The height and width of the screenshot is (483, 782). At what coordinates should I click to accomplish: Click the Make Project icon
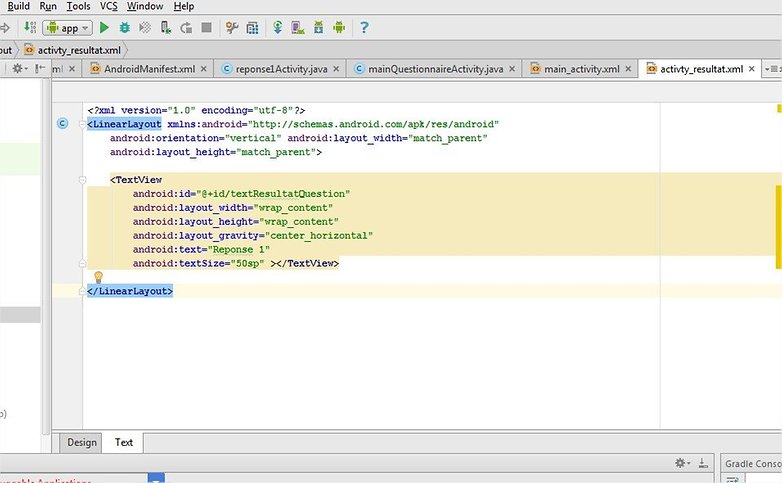click(x=30, y=27)
